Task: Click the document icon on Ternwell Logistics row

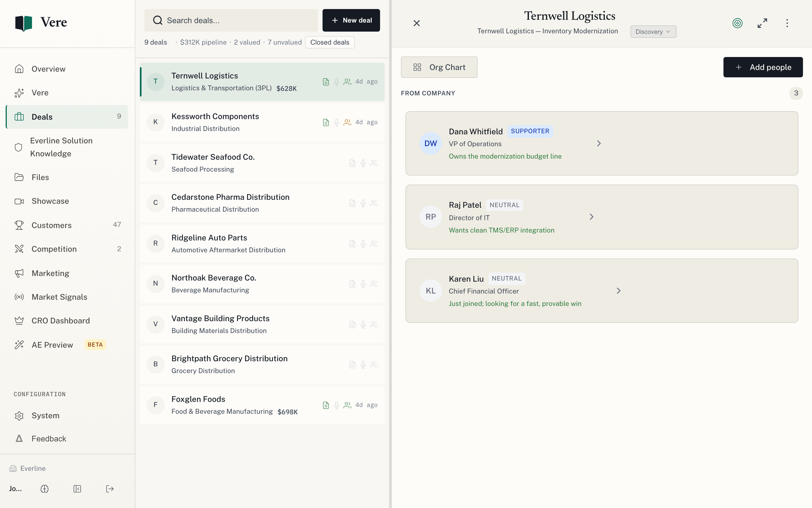Action: [x=326, y=82]
